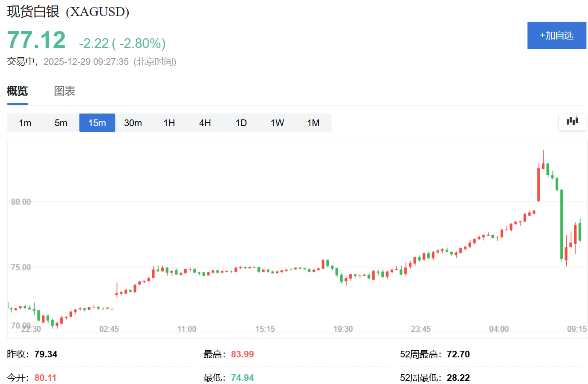Select the 1m timeframe
The height and width of the screenshot is (384, 588).
pos(25,123)
